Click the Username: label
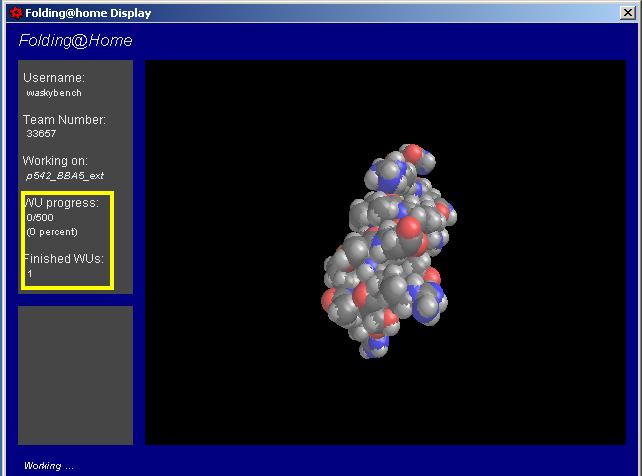 tap(54, 78)
